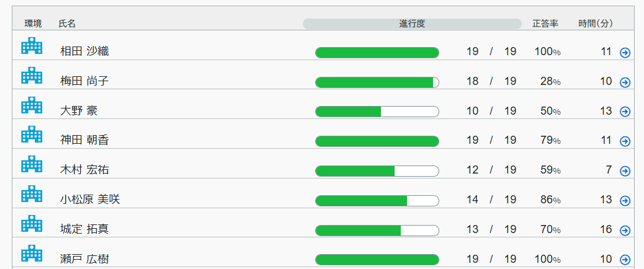Click the 環境 column header

pos(33,24)
